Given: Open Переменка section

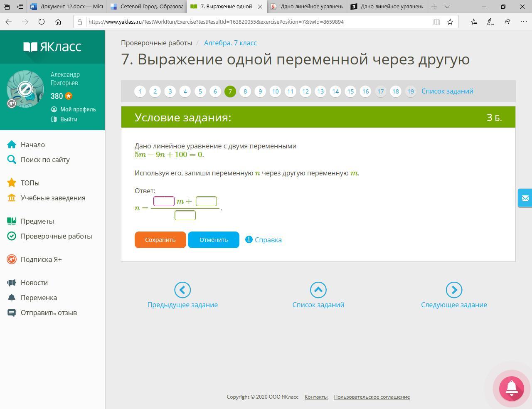Looking at the screenshot, I should click(x=39, y=298).
